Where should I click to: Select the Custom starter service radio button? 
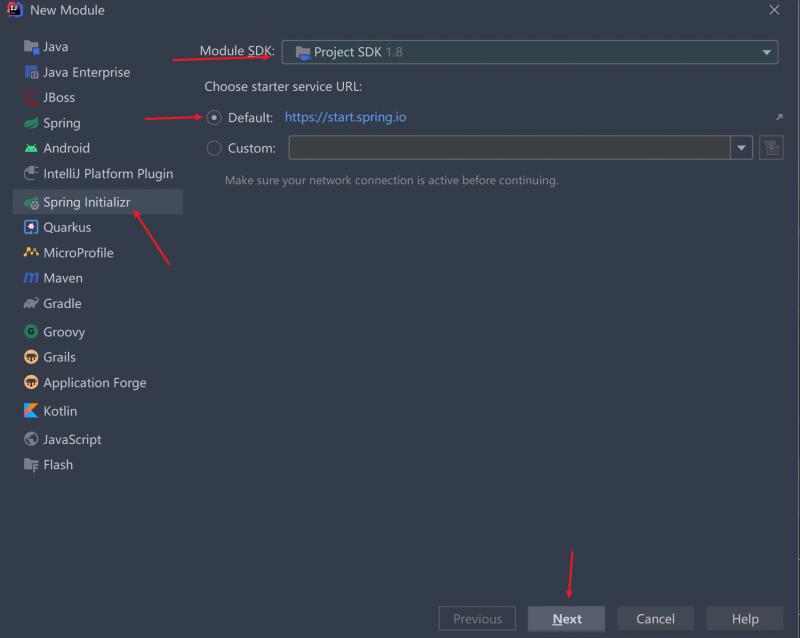(214, 148)
